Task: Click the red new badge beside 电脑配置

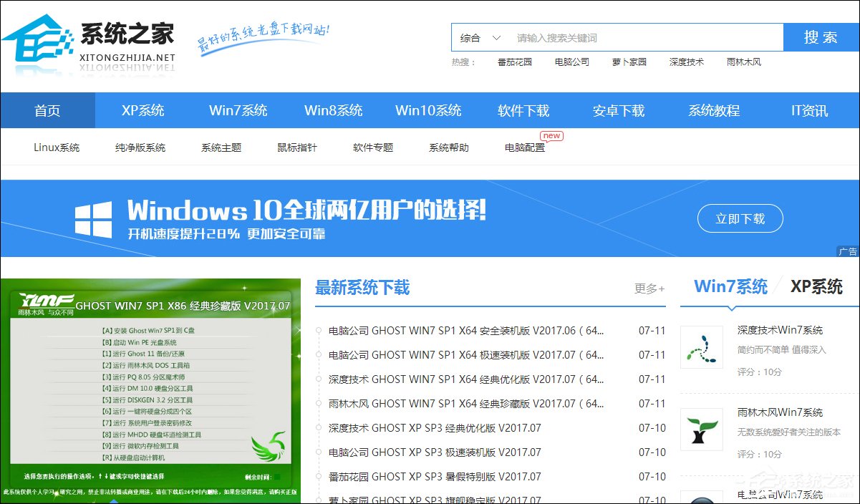Action: 551,135
